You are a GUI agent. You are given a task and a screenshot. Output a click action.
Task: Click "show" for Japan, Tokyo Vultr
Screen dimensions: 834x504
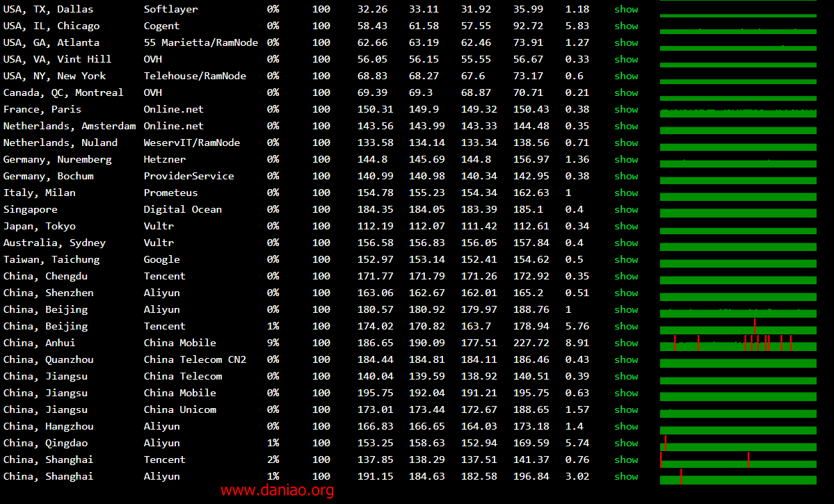click(x=626, y=226)
